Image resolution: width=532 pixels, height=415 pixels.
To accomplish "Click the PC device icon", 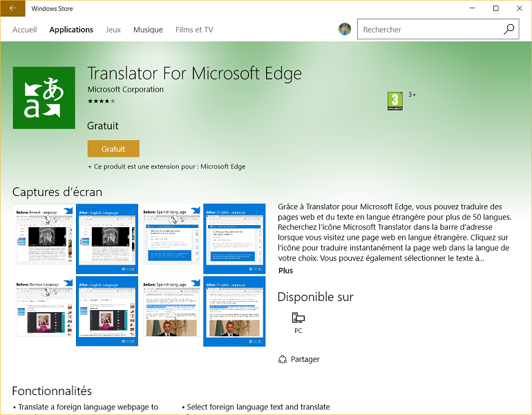I will (298, 318).
